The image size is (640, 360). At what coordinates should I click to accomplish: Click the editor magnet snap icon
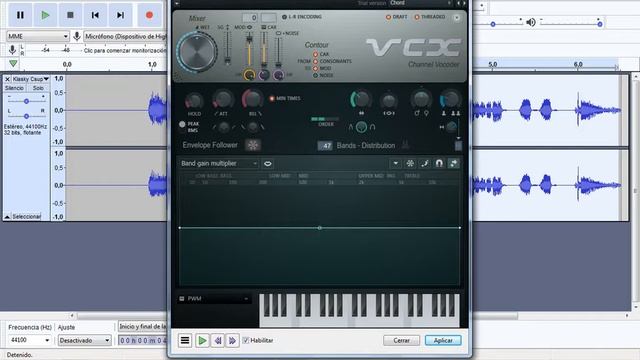coord(439,163)
